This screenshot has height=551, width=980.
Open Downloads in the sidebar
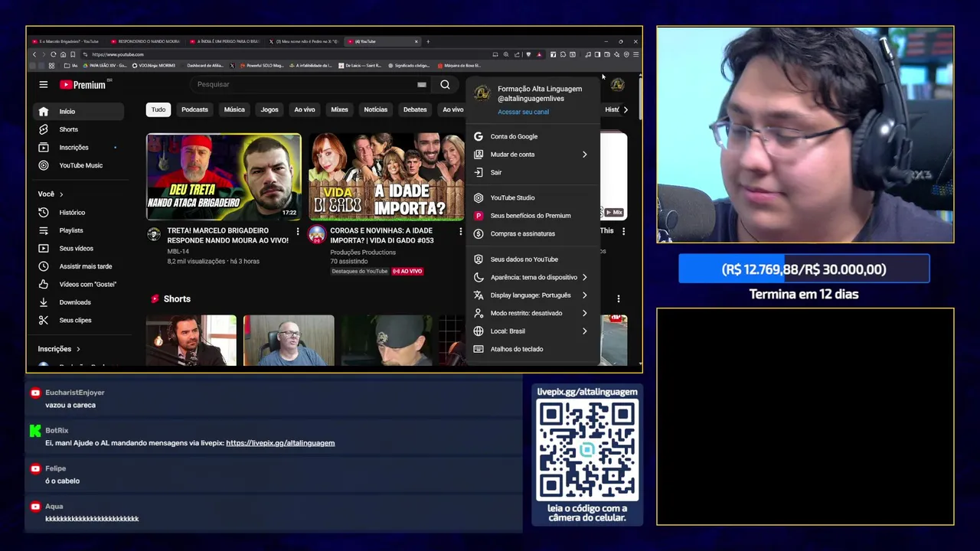78,302
